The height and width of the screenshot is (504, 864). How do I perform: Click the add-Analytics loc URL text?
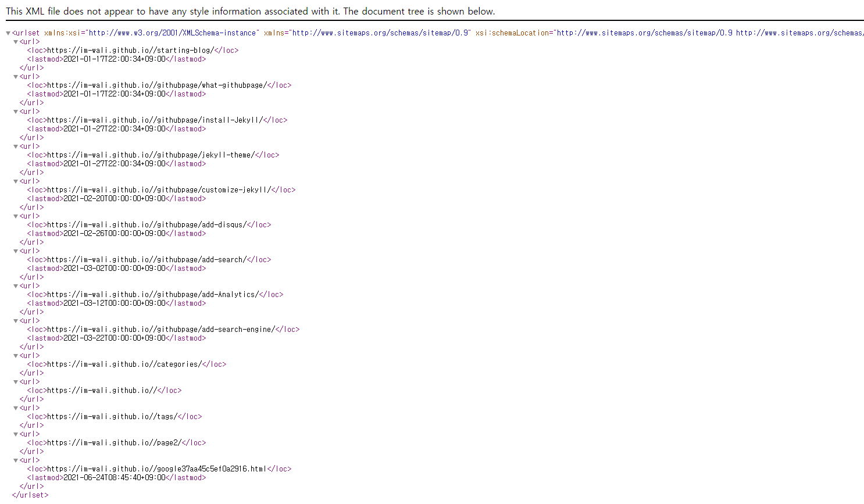click(x=153, y=295)
